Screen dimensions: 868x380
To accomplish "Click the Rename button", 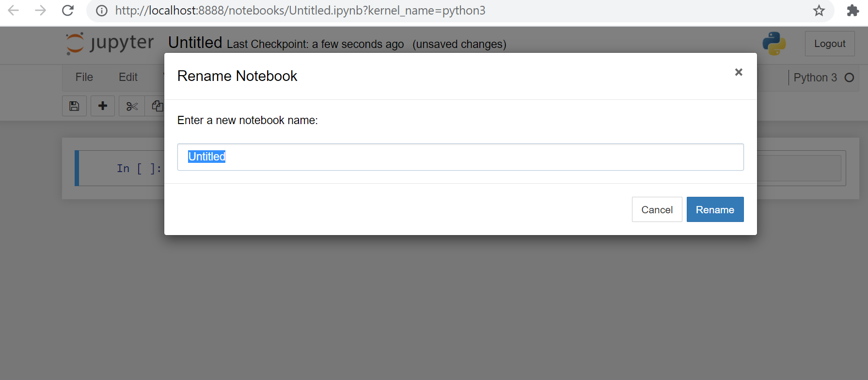I will click(715, 209).
